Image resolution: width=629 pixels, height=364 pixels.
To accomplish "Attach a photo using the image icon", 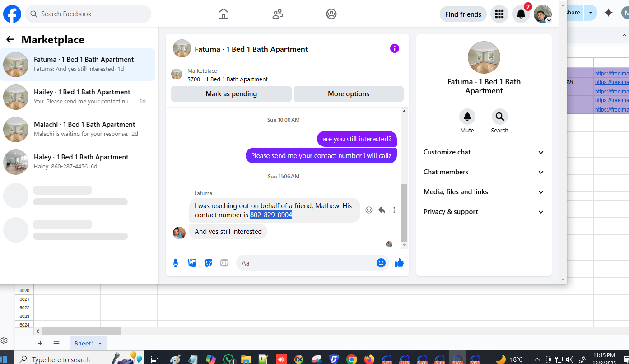I will [192, 263].
